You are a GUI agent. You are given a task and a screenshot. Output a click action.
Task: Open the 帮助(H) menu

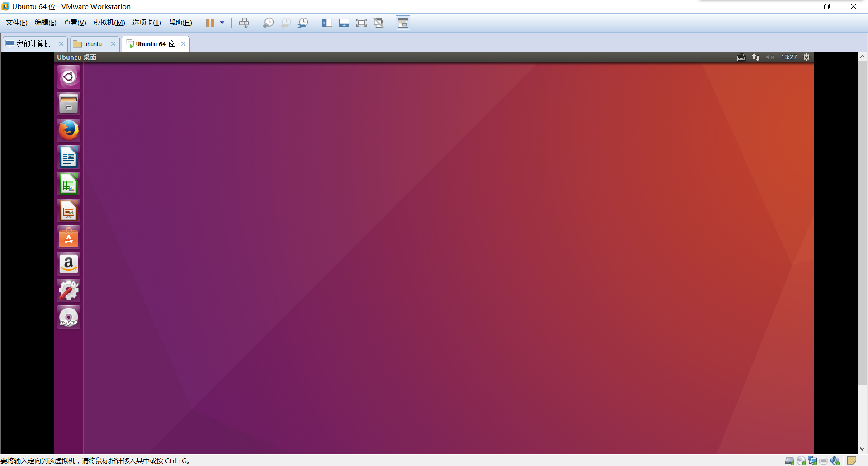click(180, 23)
